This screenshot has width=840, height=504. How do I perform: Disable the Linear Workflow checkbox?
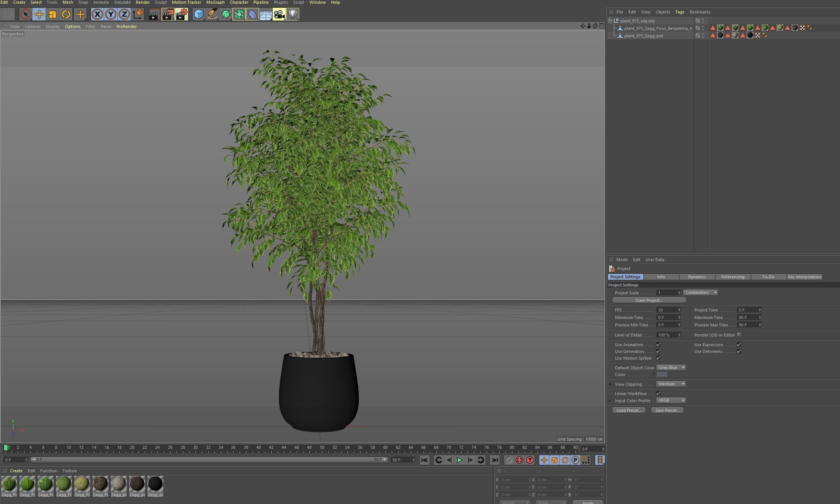pos(658,394)
